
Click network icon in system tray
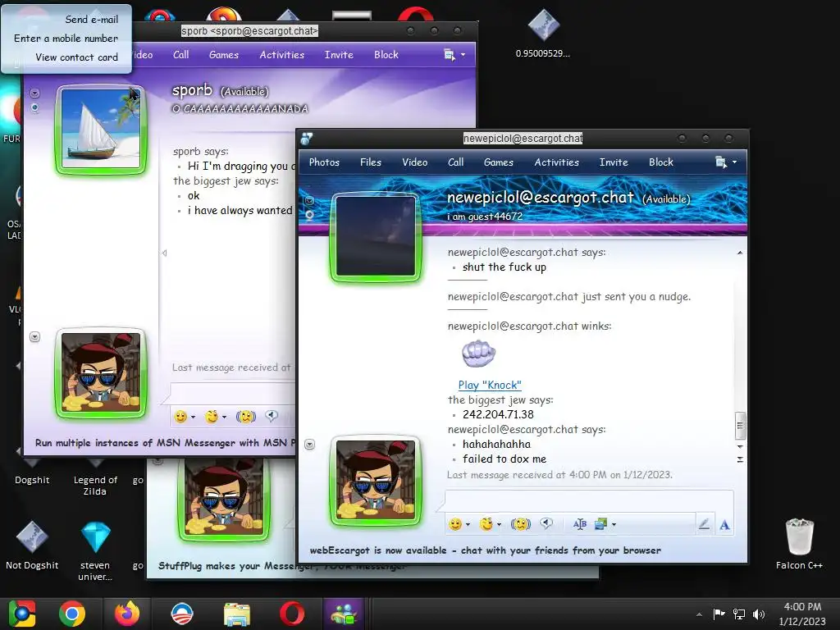[x=739, y=614]
